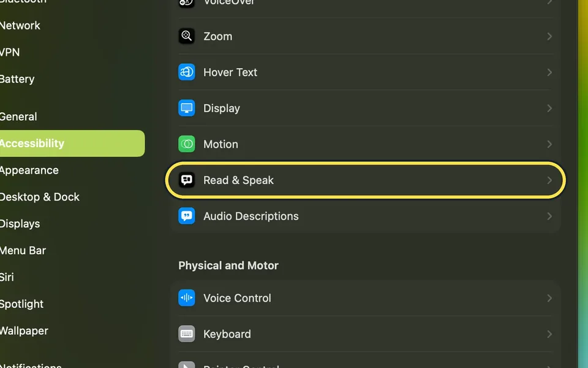588x368 pixels.
Task: Select the green Motion icon
Action: pos(186,144)
